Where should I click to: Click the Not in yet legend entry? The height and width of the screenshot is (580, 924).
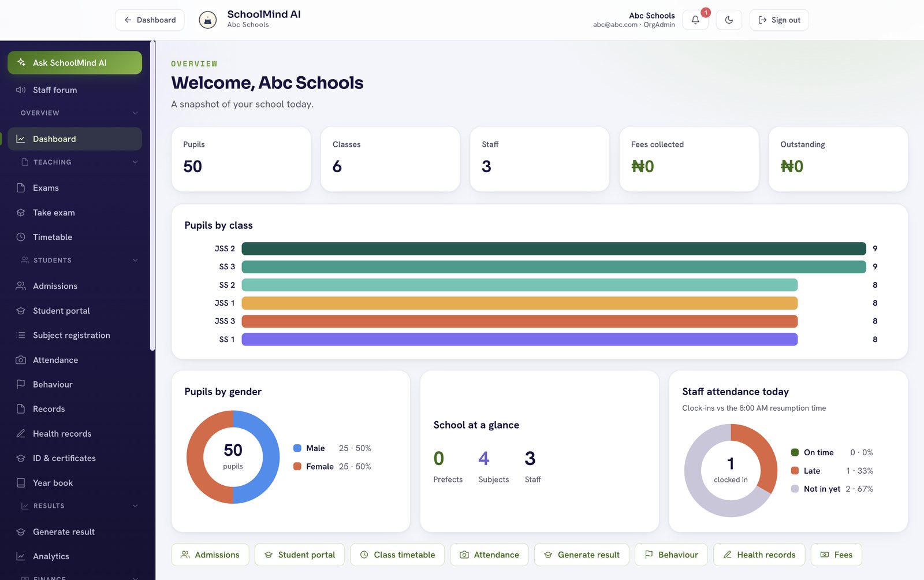pyautogui.click(x=832, y=489)
